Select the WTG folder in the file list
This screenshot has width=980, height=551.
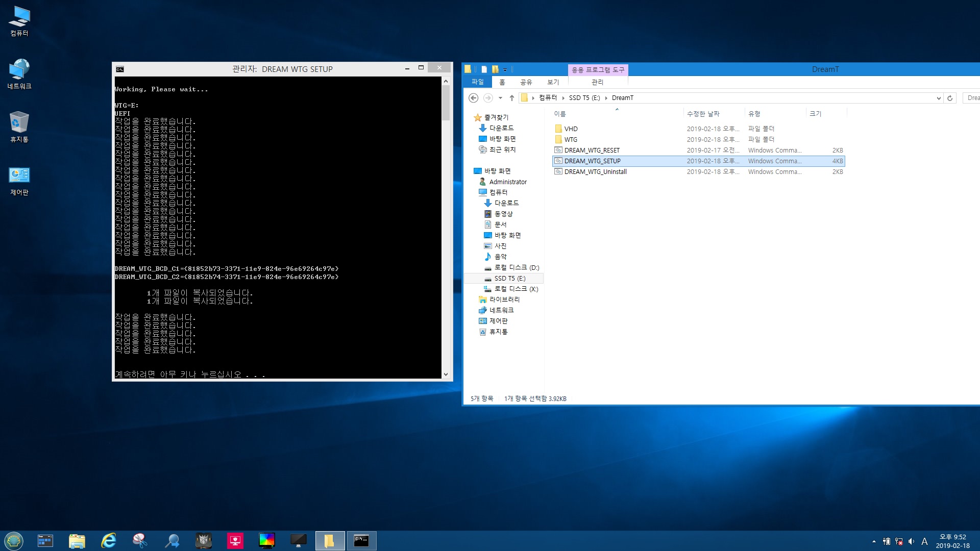(698, 140)
